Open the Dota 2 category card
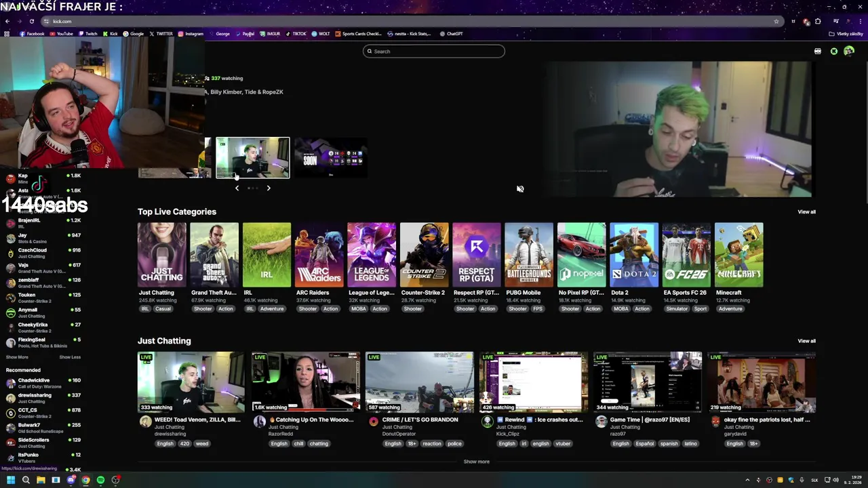Image resolution: width=868 pixels, height=488 pixels. pyautogui.click(x=634, y=255)
